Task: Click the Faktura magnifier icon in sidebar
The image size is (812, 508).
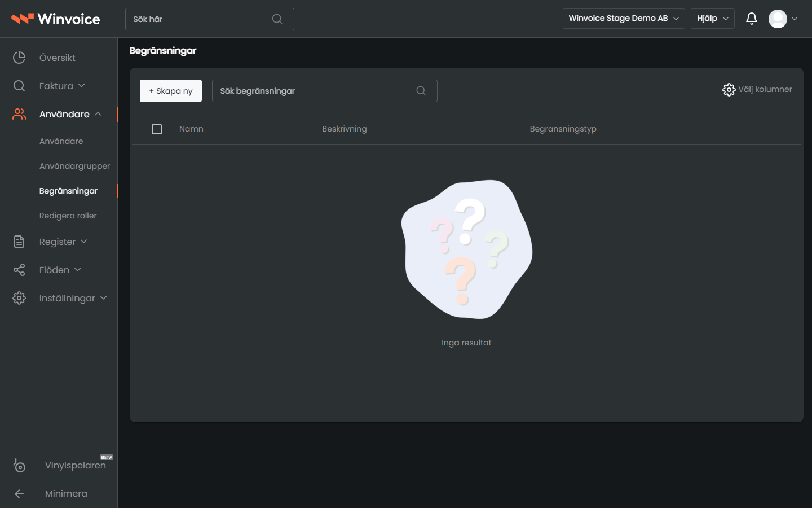Action: pos(19,86)
